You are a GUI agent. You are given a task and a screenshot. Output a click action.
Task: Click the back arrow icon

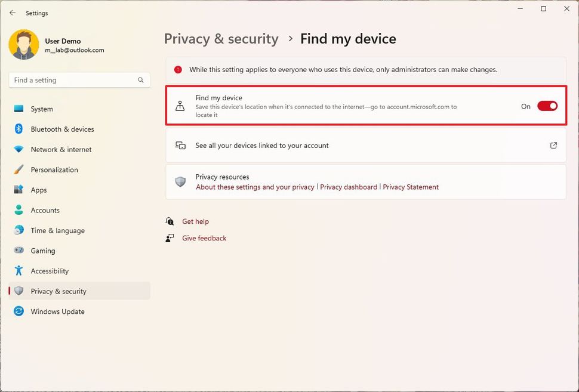(13, 13)
